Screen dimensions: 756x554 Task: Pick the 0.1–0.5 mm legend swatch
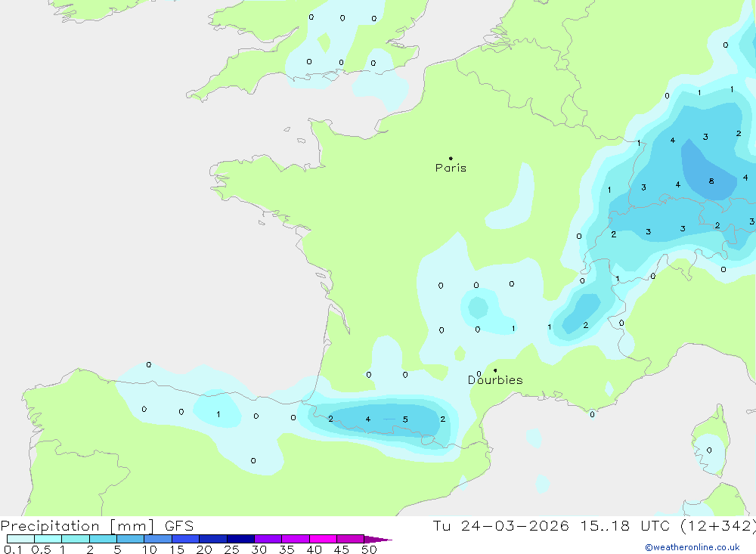pyautogui.click(x=20, y=539)
